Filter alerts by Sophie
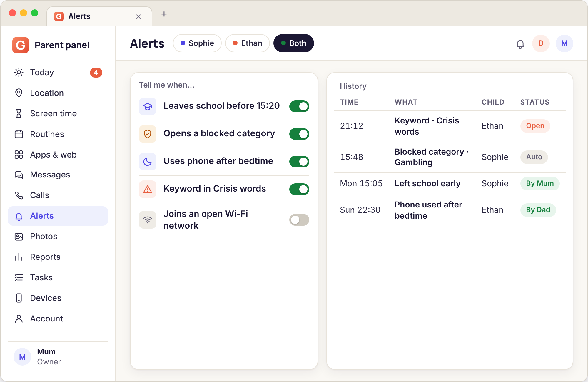 click(x=197, y=43)
